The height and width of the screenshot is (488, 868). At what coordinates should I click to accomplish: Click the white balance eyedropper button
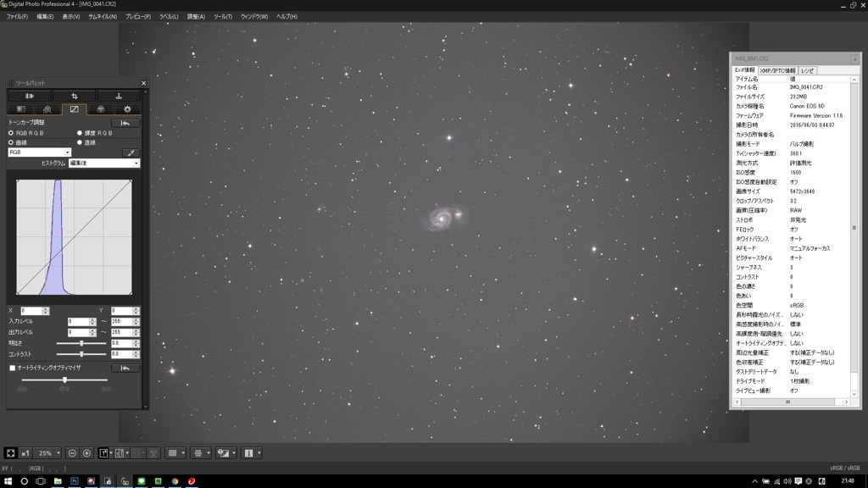pyautogui.click(x=131, y=152)
